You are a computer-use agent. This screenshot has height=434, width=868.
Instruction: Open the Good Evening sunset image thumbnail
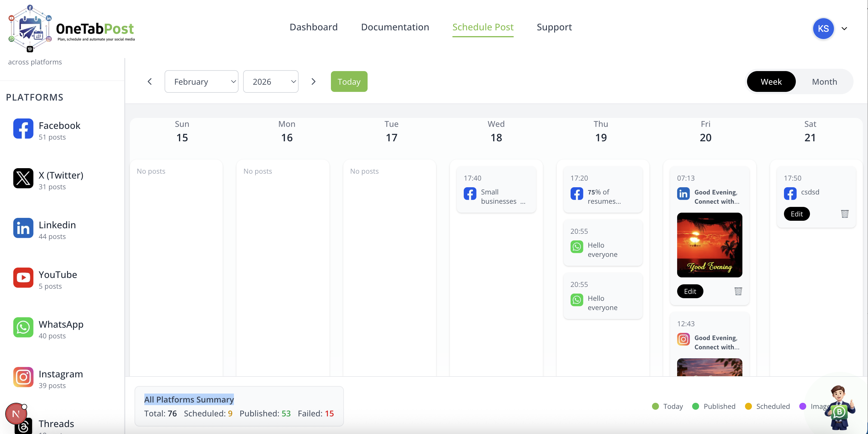pos(709,245)
